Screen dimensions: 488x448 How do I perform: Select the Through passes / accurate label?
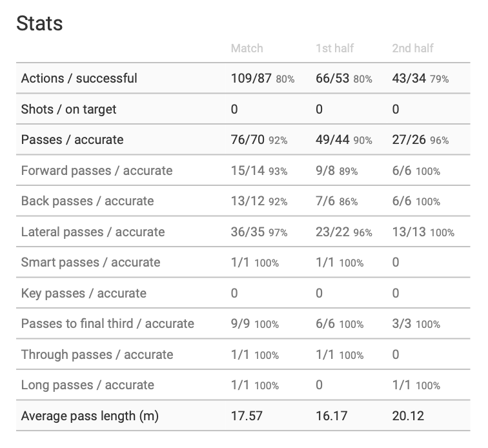point(97,354)
